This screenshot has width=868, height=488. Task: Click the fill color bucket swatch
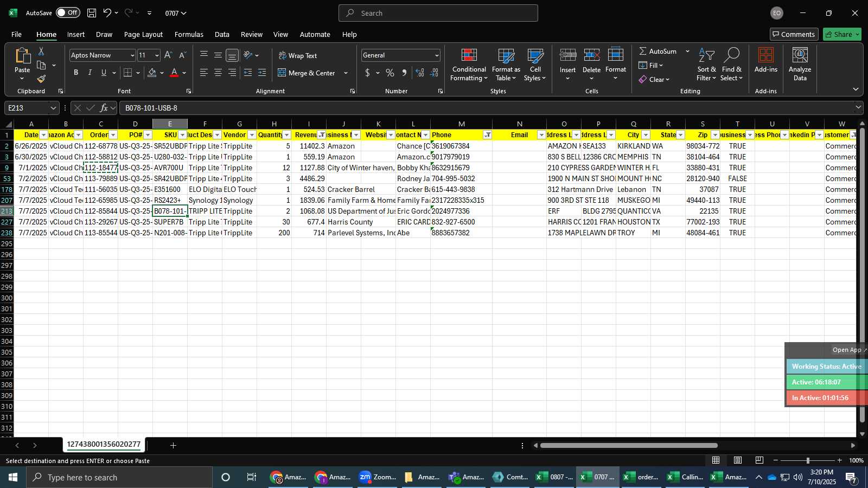coord(152,73)
